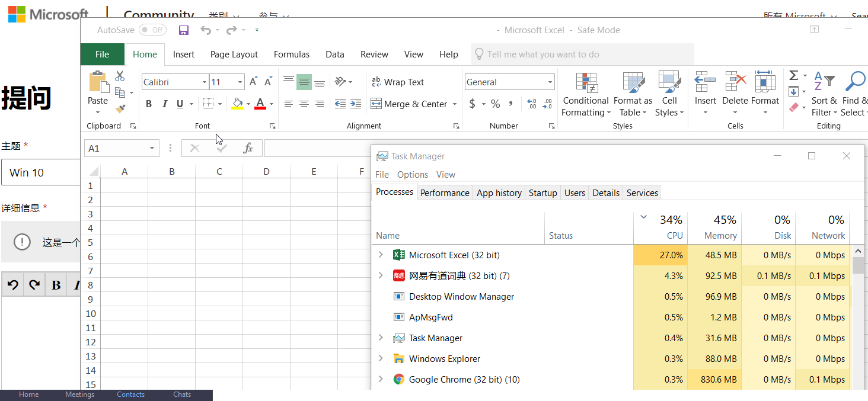868x401 pixels.
Task: Switch to the Insert ribbon tab
Action: pyautogui.click(x=184, y=54)
